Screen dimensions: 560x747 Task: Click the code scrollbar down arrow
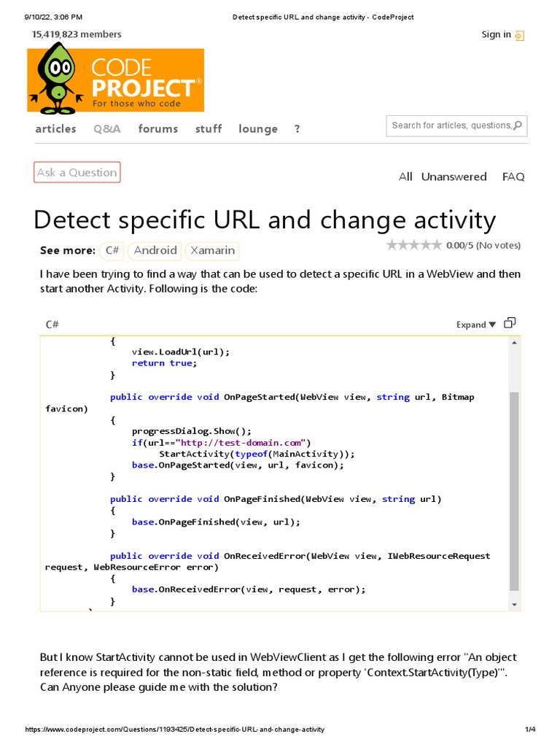coord(514,605)
